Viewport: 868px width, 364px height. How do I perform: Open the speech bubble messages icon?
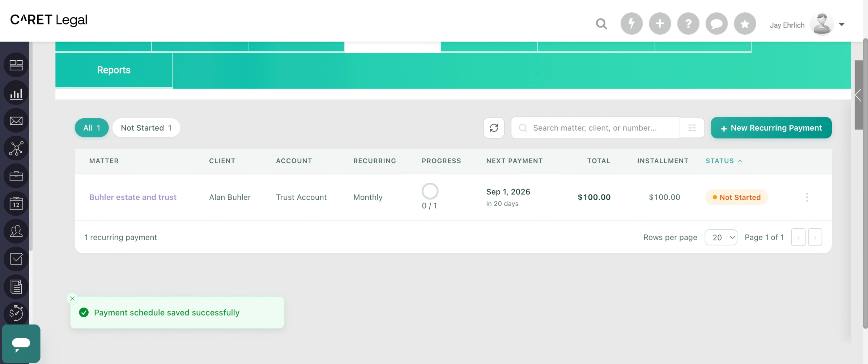pos(716,24)
